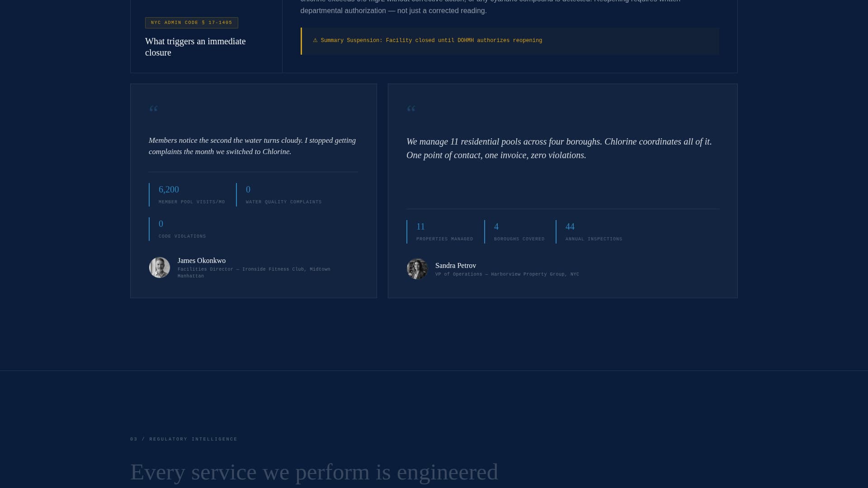Click the quote mark icon in Sandra Petrov's card

411,109
